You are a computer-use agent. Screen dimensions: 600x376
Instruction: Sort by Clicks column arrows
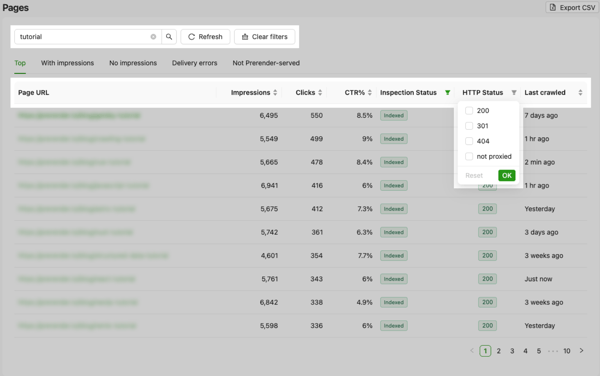tap(320, 93)
